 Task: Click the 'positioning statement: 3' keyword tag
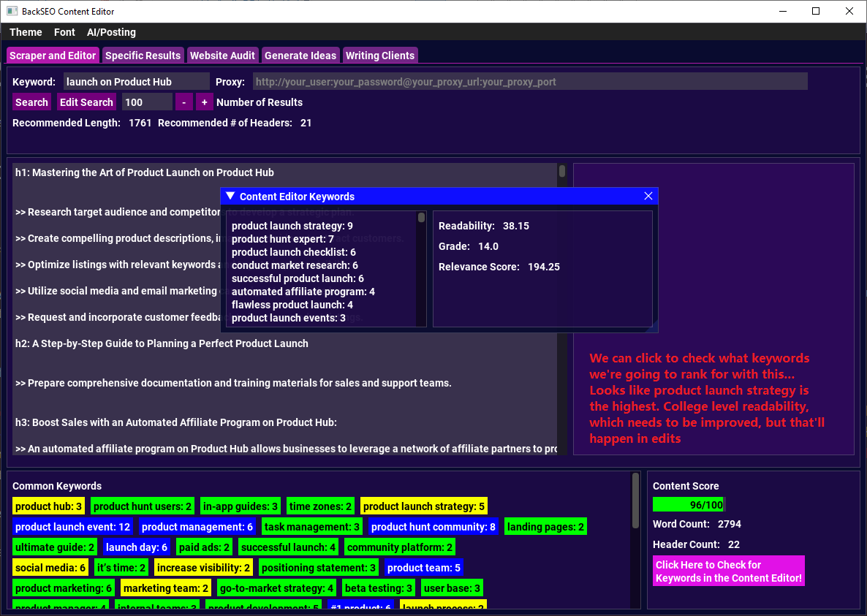pyautogui.click(x=319, y=567)
